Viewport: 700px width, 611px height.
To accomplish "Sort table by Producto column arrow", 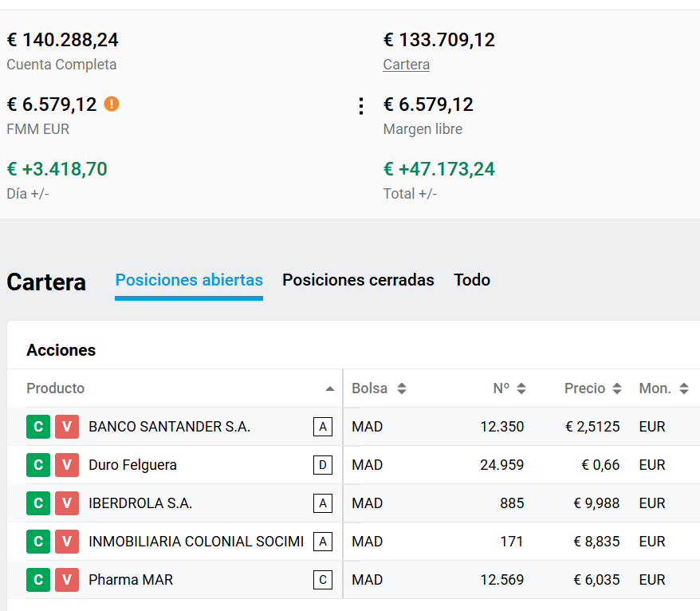I will click(330, 388).
